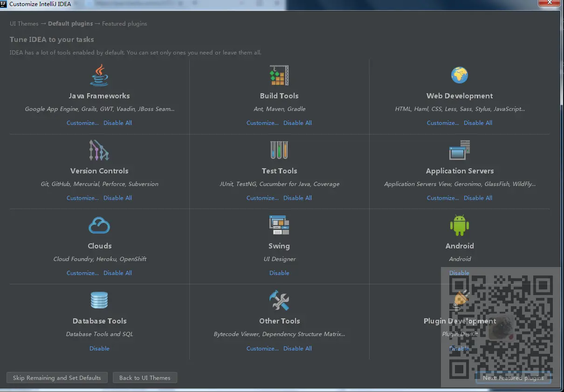Click the Other Tools heading
Screen dimensions: 564x392
click(279, 321)
